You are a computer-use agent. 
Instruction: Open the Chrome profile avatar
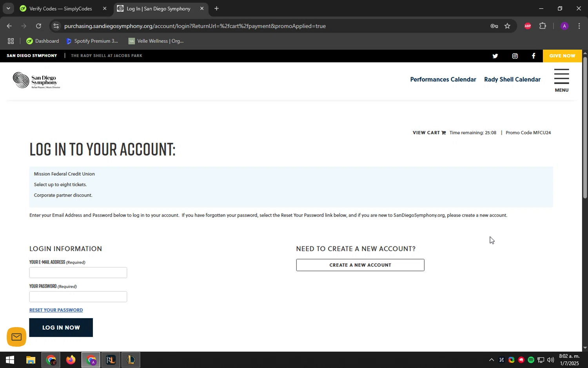(564, 26)
